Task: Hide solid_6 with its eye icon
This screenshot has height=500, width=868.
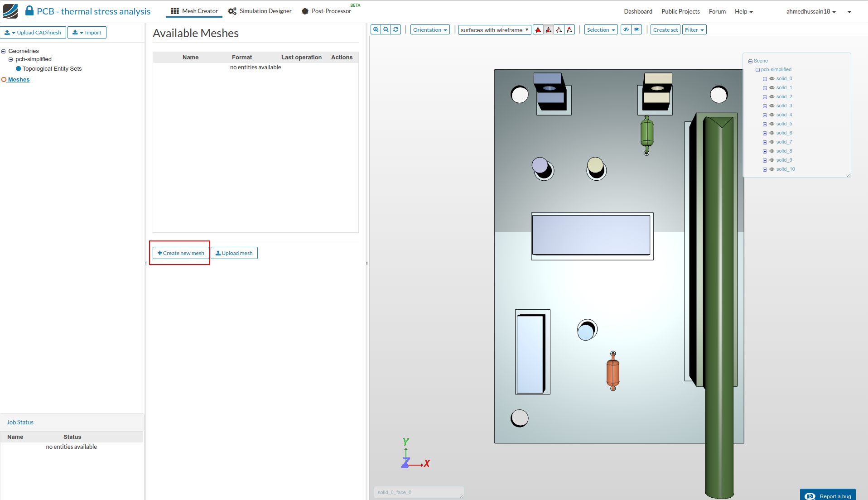Action: point(772,133)
